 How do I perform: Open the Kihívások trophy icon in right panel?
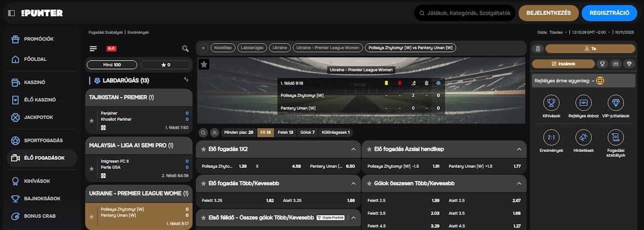(551, 103)
